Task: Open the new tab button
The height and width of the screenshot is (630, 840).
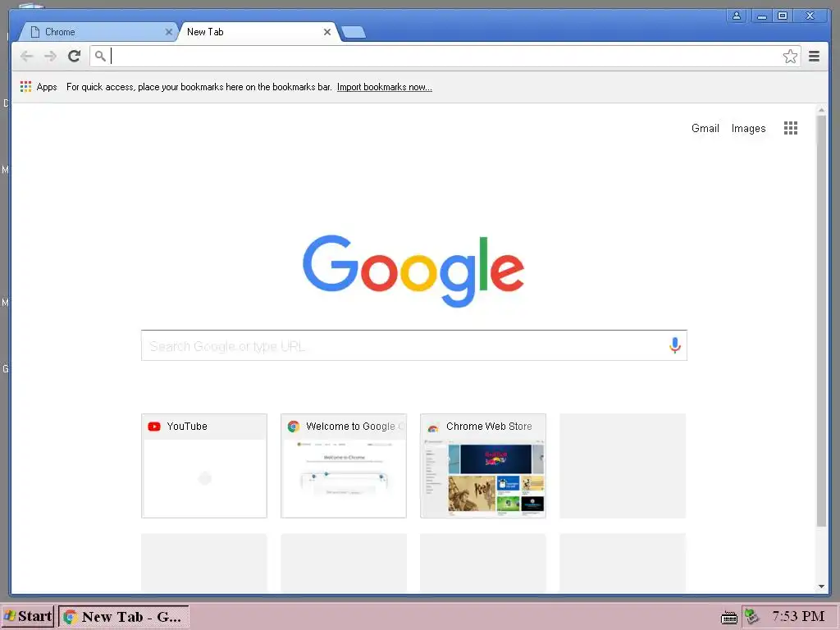Action: 354,32
